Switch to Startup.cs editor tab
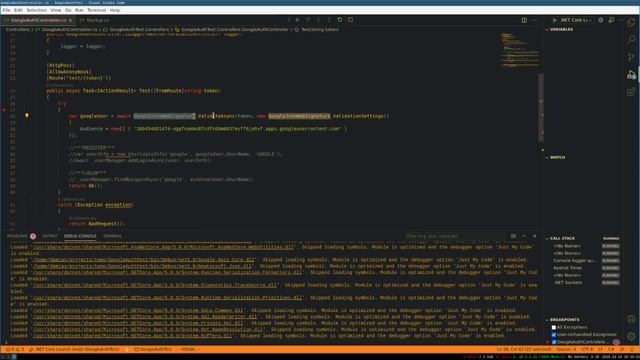The image size is (640, 360). [95, 20]
